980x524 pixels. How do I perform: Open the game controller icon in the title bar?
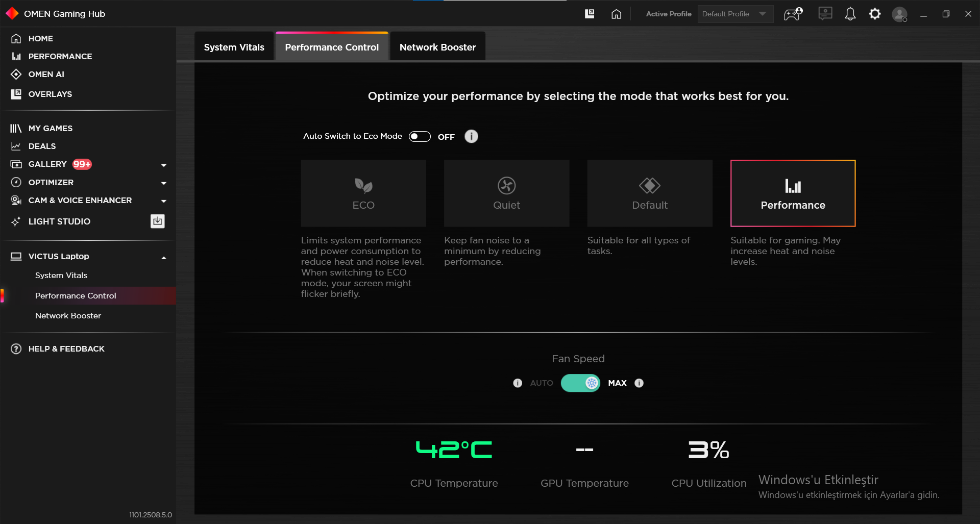tap(793, 14)
